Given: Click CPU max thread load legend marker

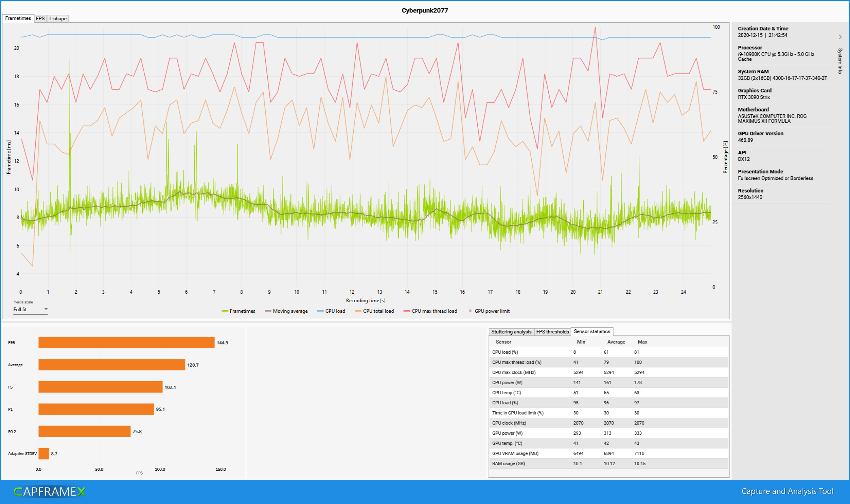Looking at the screenshot, I should tap(407, 311).
